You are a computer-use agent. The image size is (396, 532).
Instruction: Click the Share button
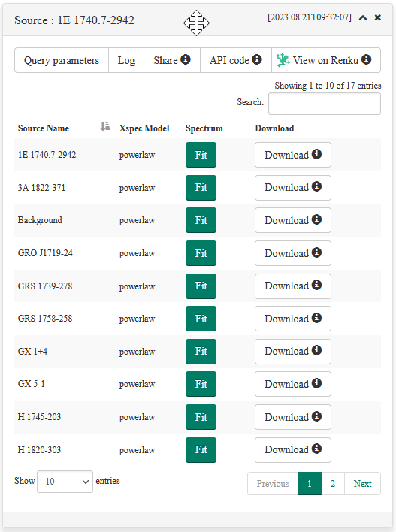pos(172,60)
